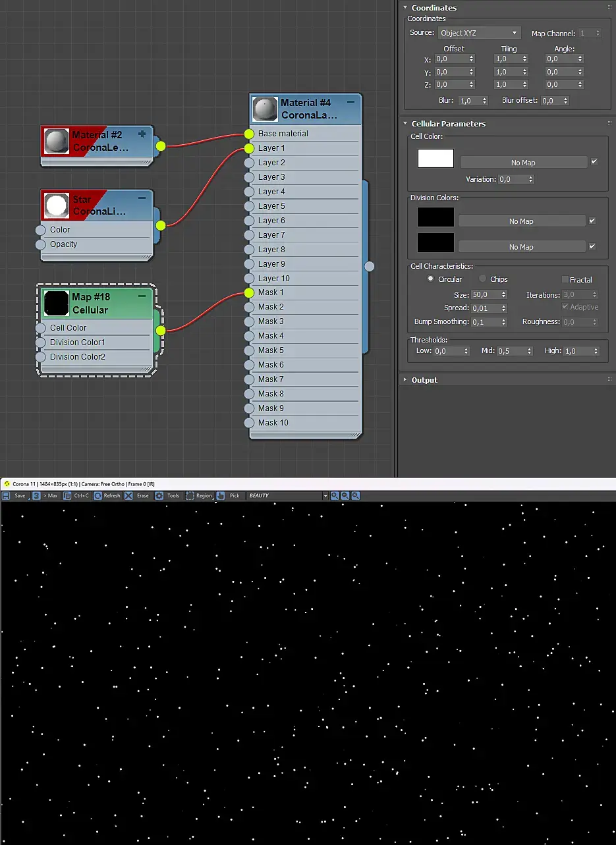Click the Star node Color input socket

point(40,230)
